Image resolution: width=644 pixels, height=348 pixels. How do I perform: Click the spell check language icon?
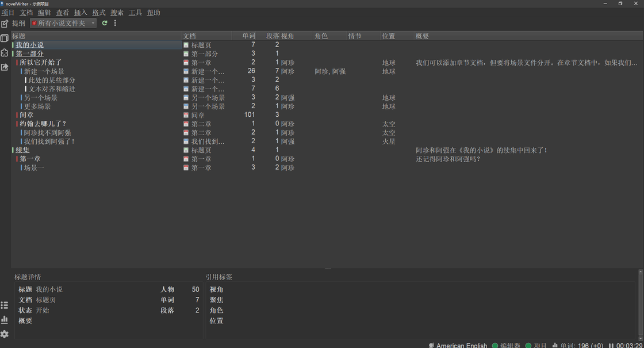[x=431, y=345]
